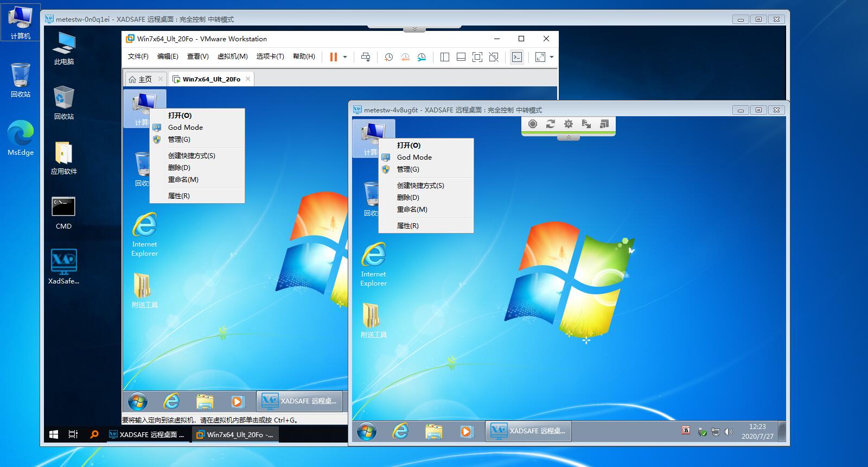Toggle the VMware thumbnail bar view
The height and width of the screenshot is (467, 868).
461,57
